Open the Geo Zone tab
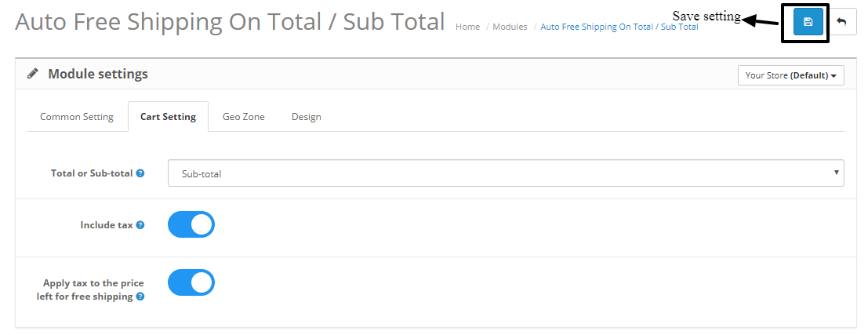 [x=244, y=117]
